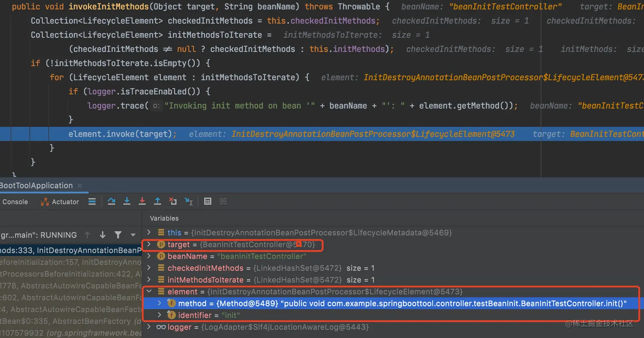Click the Step Over debugger icon

pyautogui.click(x=112, y=201)
